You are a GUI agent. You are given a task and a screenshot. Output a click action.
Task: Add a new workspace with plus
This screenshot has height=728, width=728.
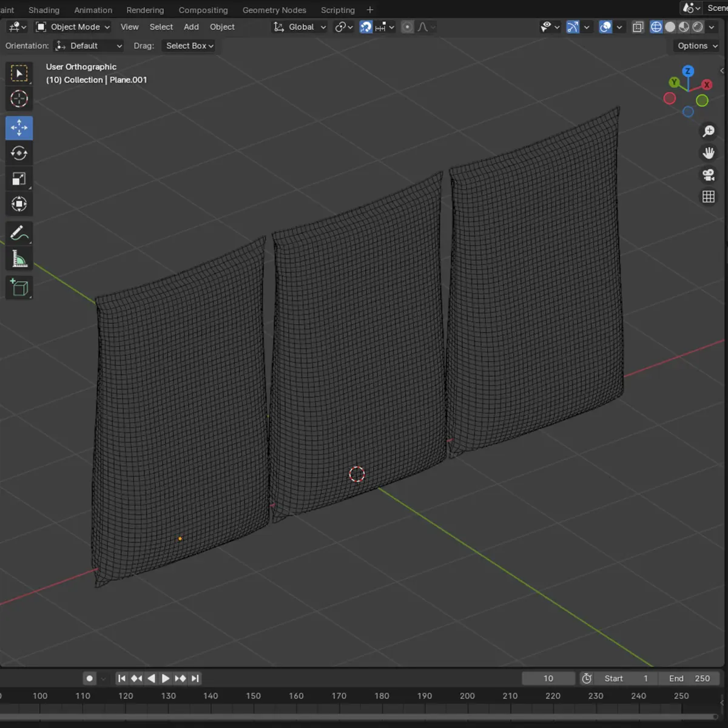coord(370,10)
